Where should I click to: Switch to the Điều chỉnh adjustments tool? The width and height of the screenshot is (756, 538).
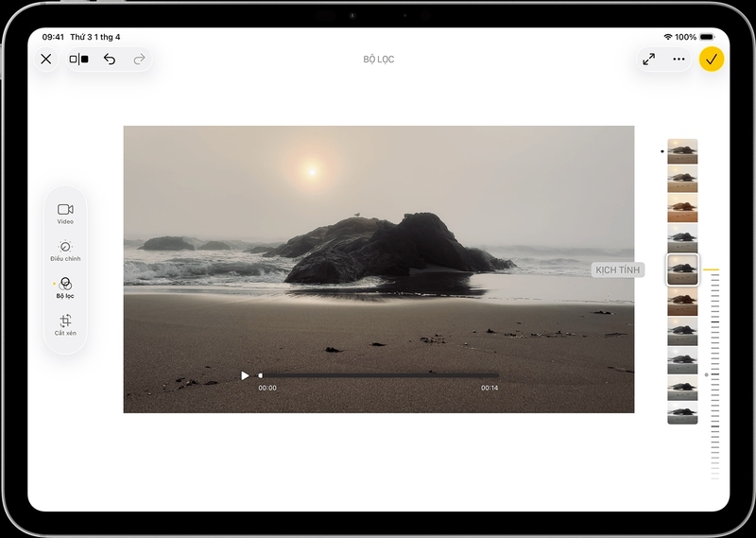(x=65, y=251)
